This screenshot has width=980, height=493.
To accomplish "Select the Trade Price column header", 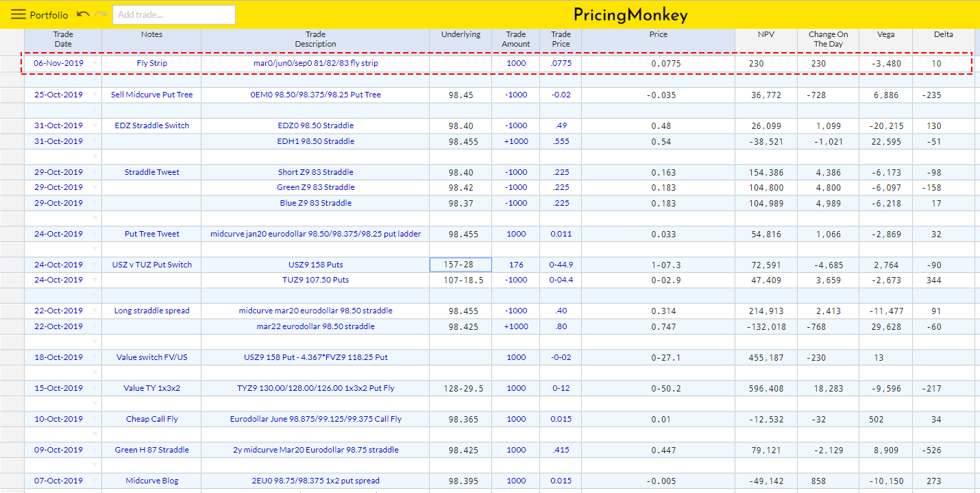I will (x=561, y=39).
